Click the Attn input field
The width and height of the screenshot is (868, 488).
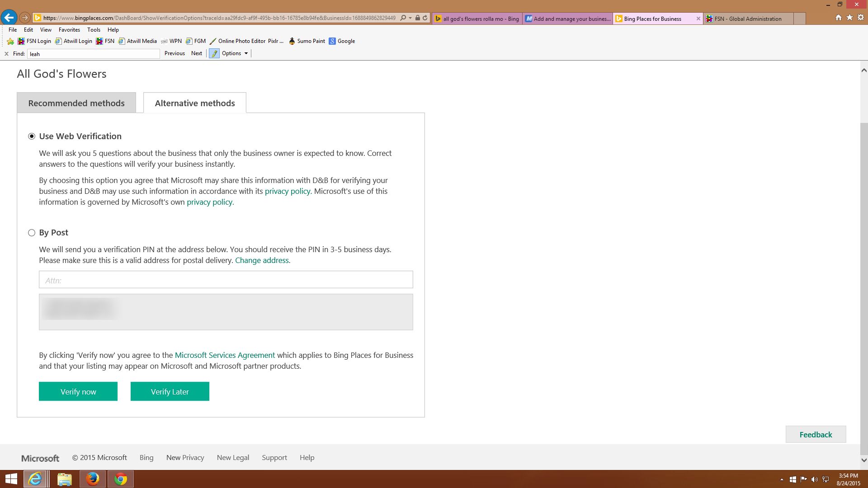[x=226, y=280]
